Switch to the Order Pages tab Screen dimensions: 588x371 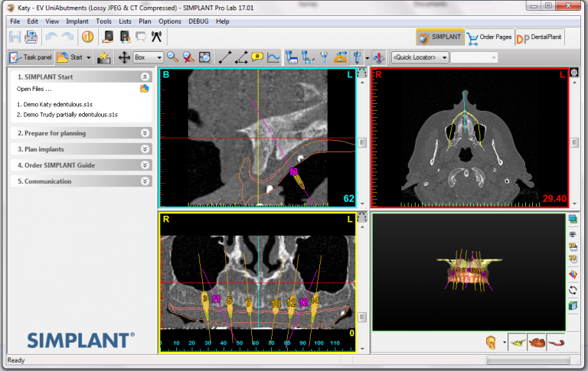(489, 37)
